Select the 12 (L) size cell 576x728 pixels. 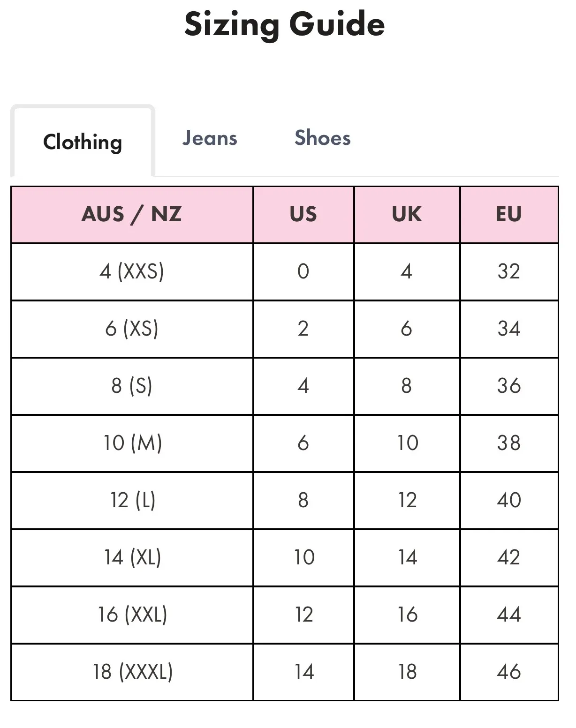point(131,500)
